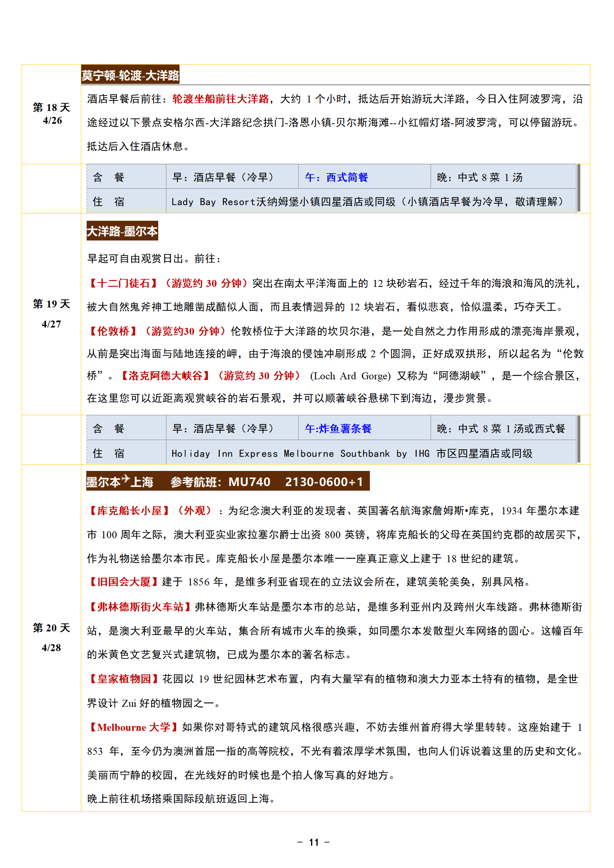Click the page number 11 in footer
614x868 pixels.
tap(314, 842)
